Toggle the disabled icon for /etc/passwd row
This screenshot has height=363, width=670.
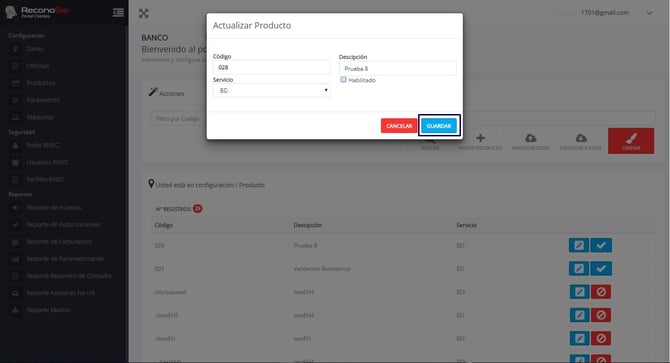[x=601, y=292]
